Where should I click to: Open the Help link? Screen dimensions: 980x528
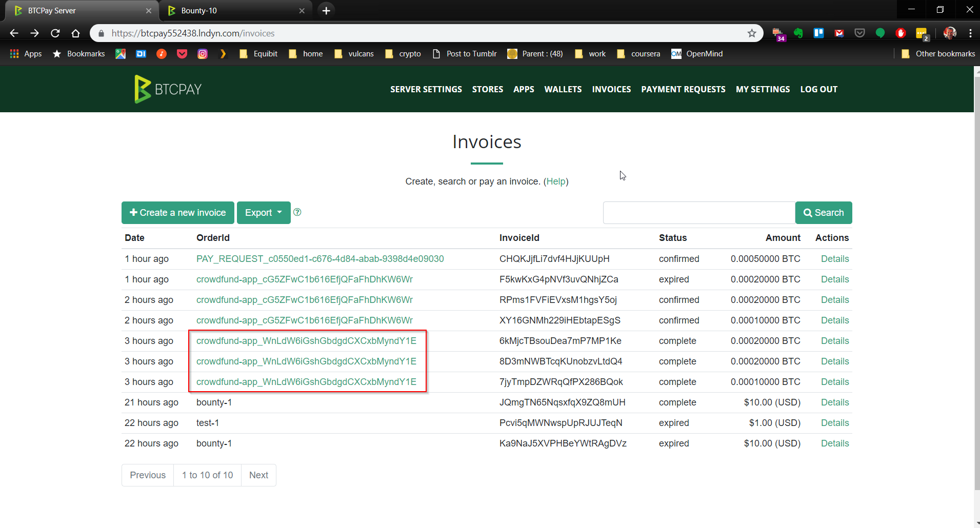pyautogui.click(x=556, y=181)
